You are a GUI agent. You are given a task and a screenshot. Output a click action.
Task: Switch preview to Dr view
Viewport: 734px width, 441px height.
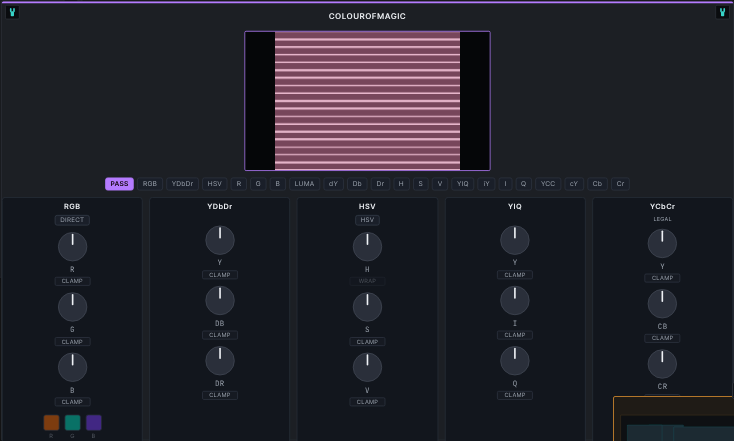(381, 184)
